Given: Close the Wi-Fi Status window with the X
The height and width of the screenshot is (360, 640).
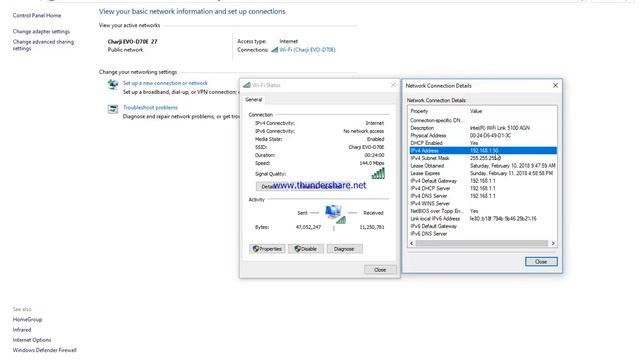Looking at the screenshot, I should pyautogui.click(x=393, y=85).
